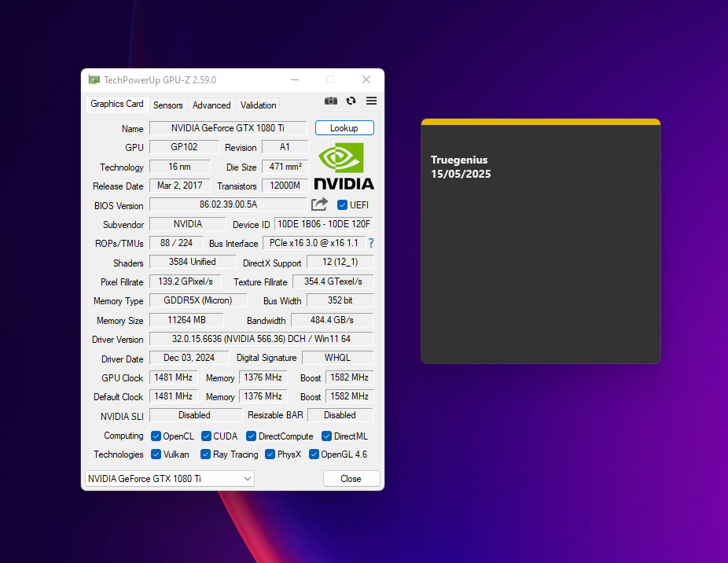Click the Name field with GTX 1080 Ti
The image size is (728, 563).
[x=228, y=128]
